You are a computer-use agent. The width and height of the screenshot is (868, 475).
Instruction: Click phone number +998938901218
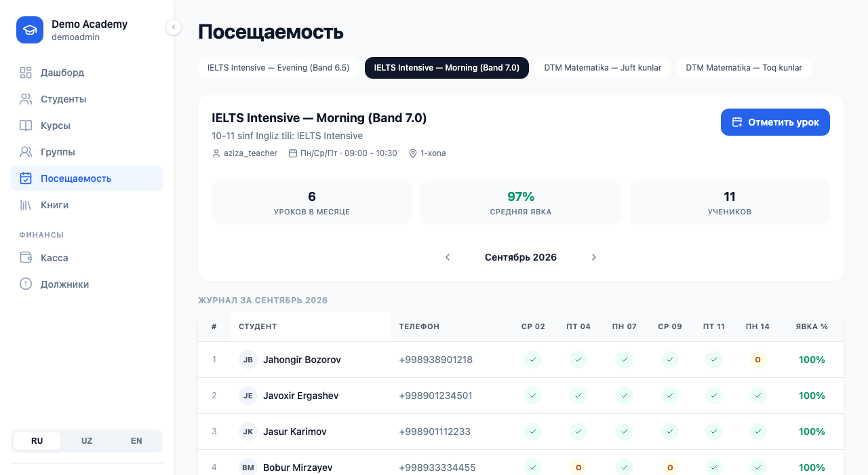[x=435, y=360]
